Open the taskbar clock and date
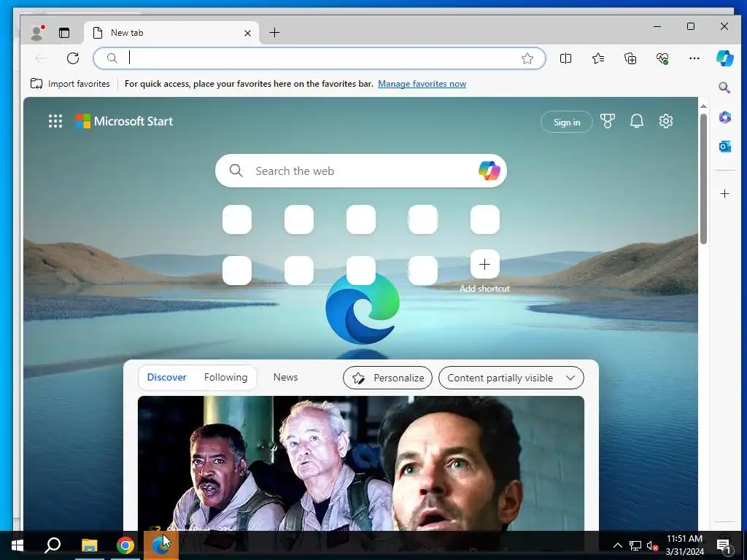Viewport: 747px width, 560px height. [684, 545]
